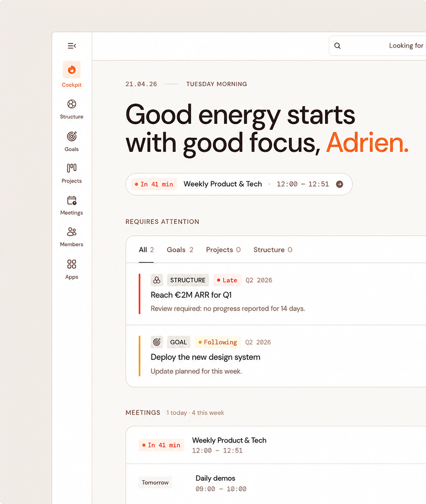
Task: Focus the 'Looking for' search field
Action: pos(377,46)
